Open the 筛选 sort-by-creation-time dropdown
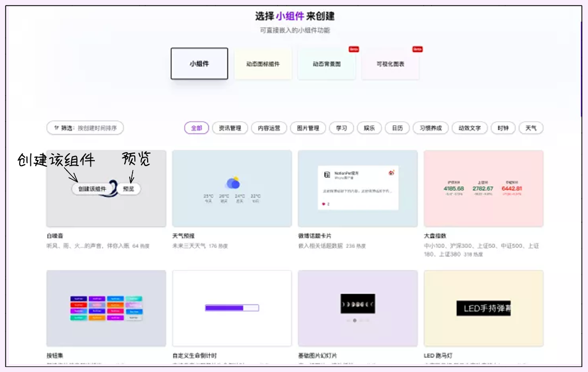The image size is (588, 372). [x=85, y=128]
